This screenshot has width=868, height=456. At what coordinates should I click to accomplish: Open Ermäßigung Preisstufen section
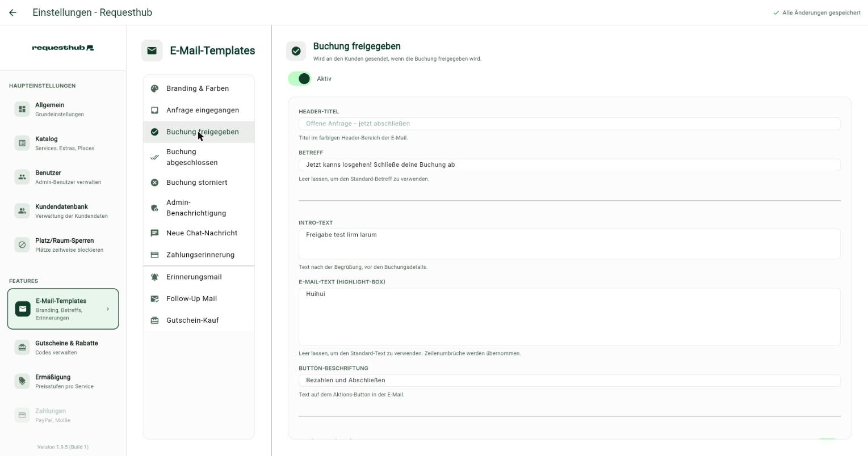tap(63, 381)
